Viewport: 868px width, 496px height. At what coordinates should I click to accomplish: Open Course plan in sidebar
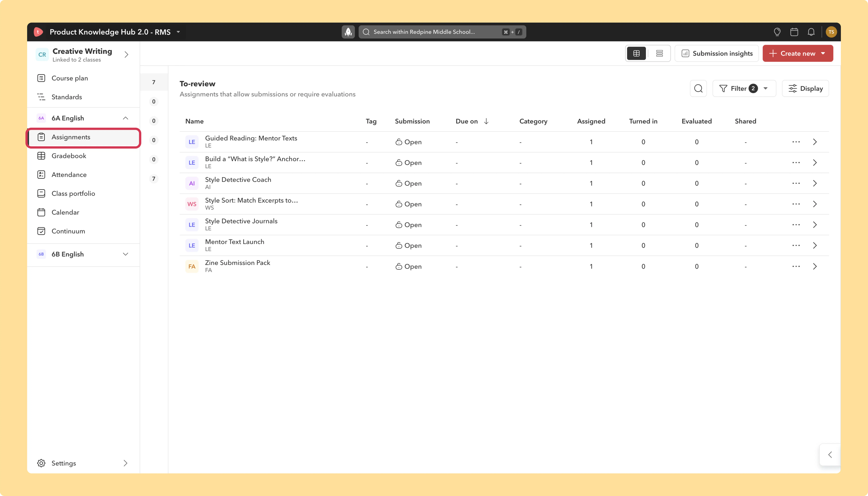[x=83, y=78]
